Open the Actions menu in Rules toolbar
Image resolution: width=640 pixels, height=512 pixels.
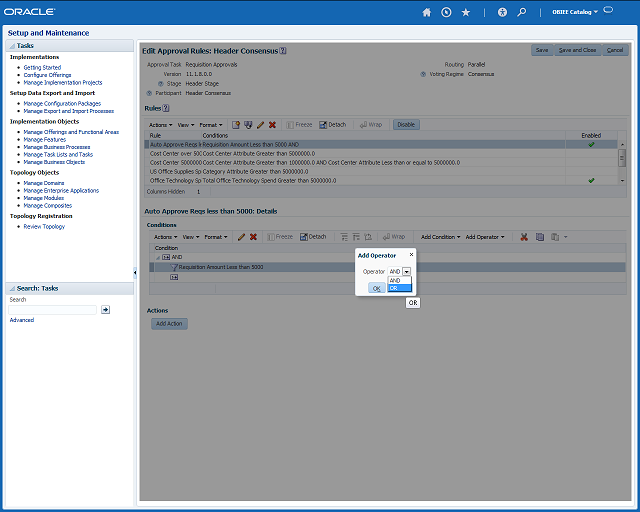point(160,125)
